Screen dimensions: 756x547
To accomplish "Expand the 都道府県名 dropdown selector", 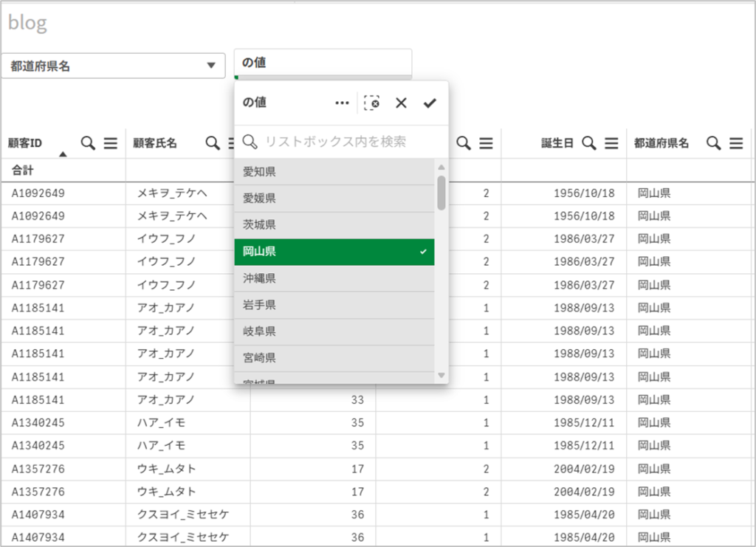I will [x=211, y=66].
